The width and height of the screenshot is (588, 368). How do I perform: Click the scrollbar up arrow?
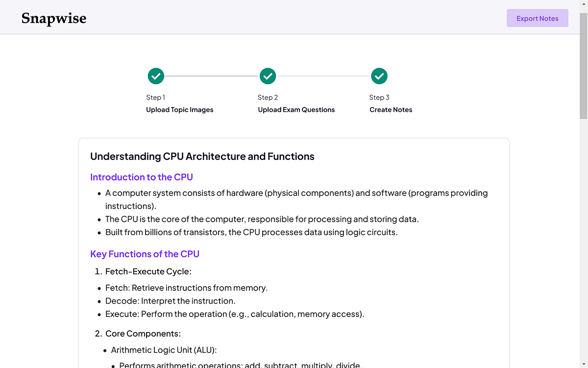pyautogui.click(x=584, y=4)
